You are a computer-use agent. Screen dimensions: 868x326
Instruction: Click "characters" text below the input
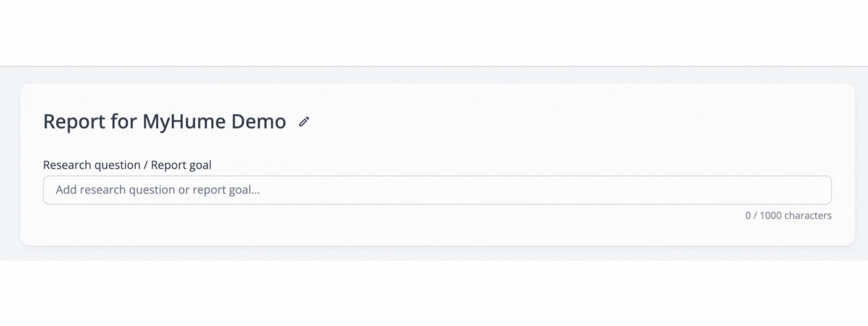[x=808, y=216]
